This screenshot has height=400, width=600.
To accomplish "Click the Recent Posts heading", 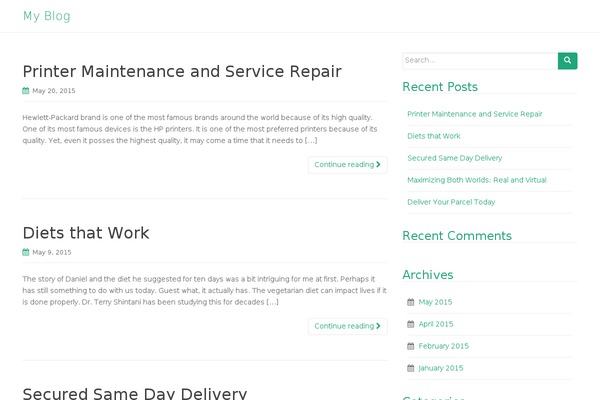I will point(440,87).
